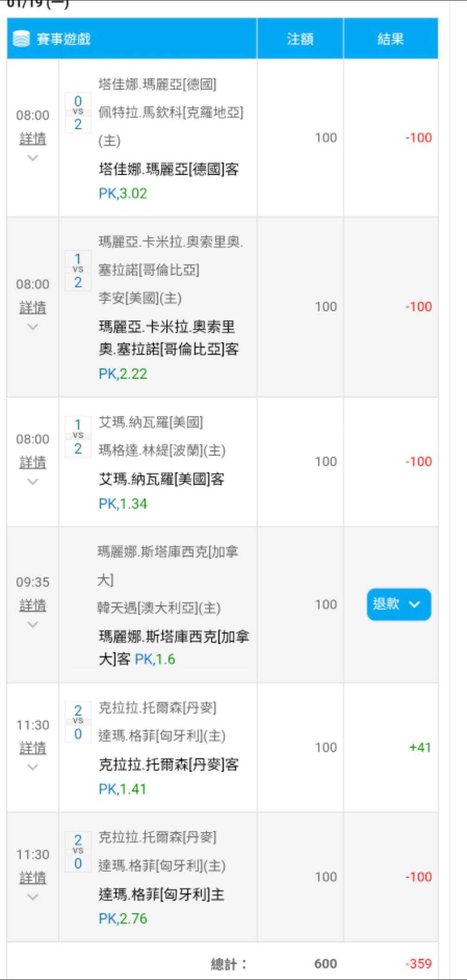Expand chevron under 艾瑪.納瓦羅 match details
The image size is (467, 980).
pyautogui.click(x=32, y=482)
